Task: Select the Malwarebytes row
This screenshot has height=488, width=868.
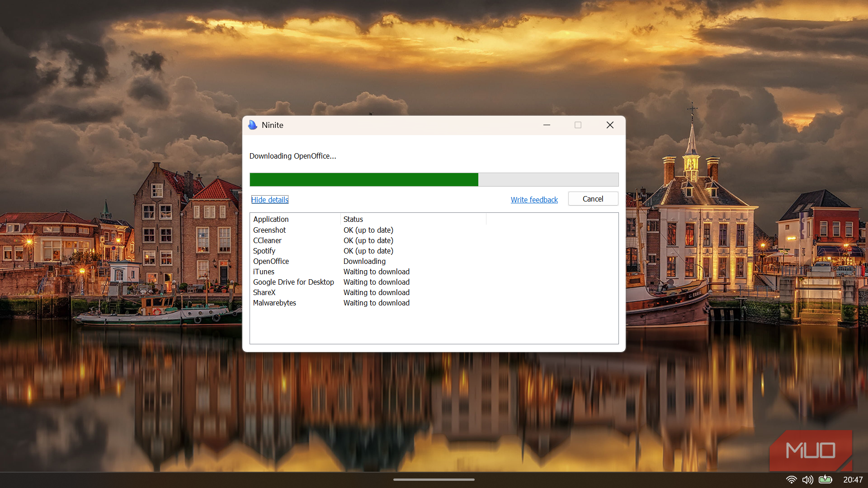Action: point(369,303)
